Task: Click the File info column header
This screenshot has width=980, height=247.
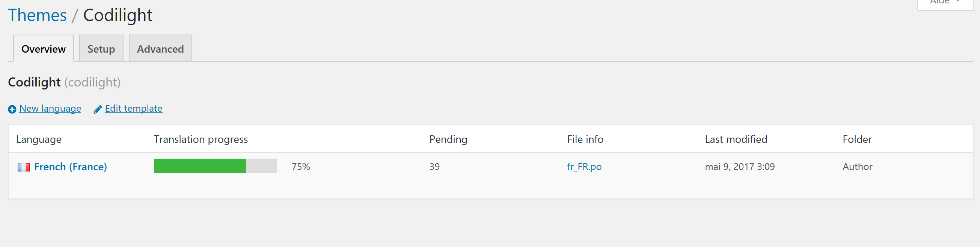Action: coord(585,139)
